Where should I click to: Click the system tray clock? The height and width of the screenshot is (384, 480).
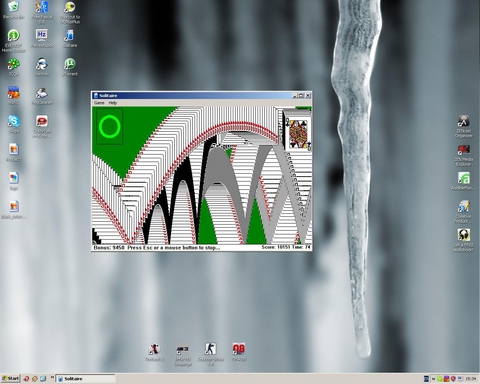(x=471, y=379)
